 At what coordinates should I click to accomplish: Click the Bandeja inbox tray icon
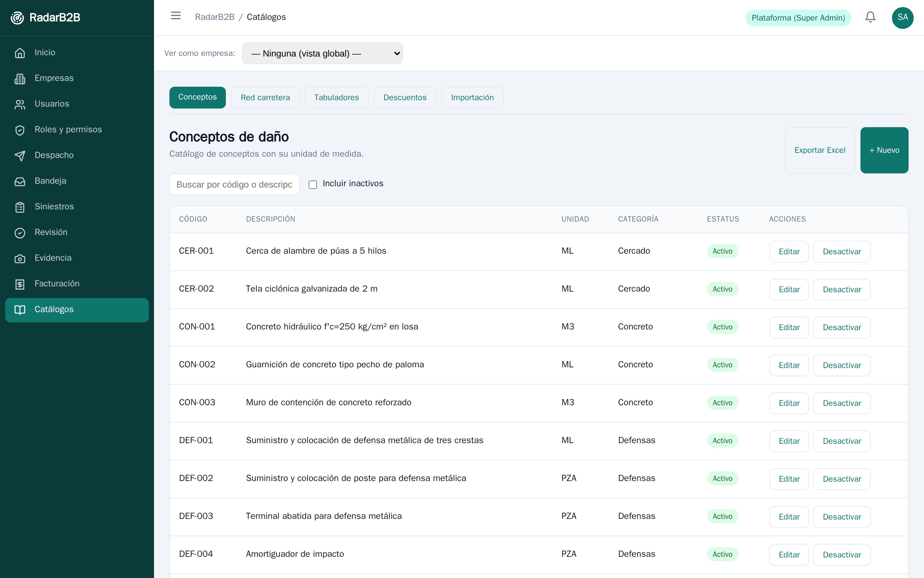(x=20, y=181)
